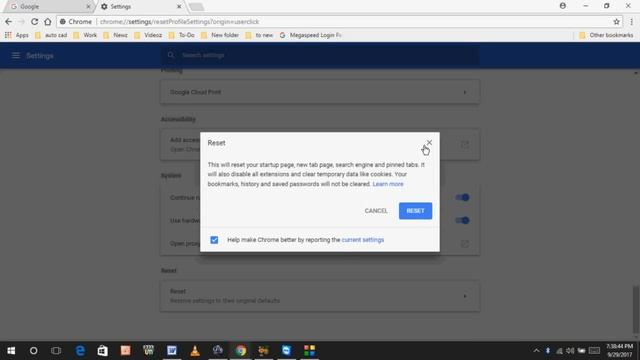Uncheck Help make Chrome better checkbox
Viewport: 640px width, 360px height.
(x=214, y=240)
